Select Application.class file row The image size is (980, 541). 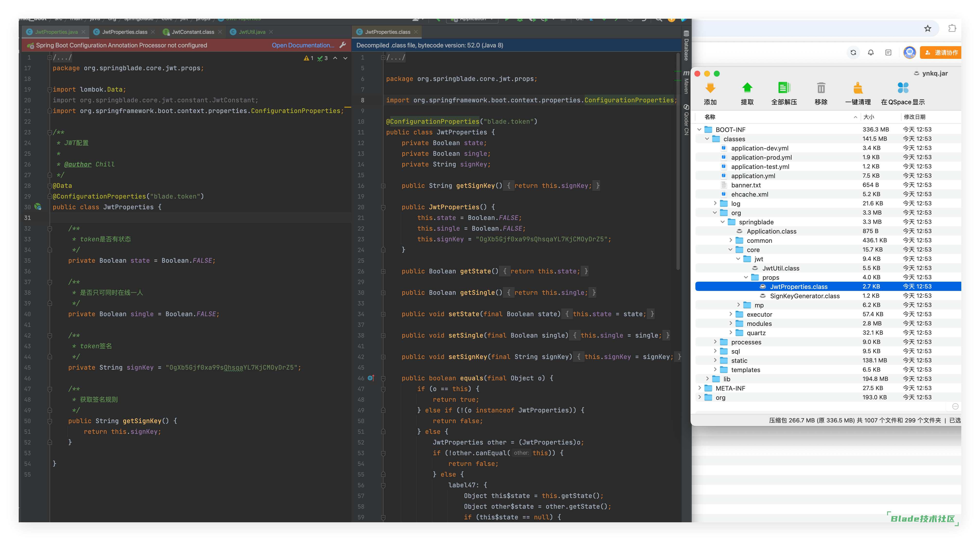[828, 231]
